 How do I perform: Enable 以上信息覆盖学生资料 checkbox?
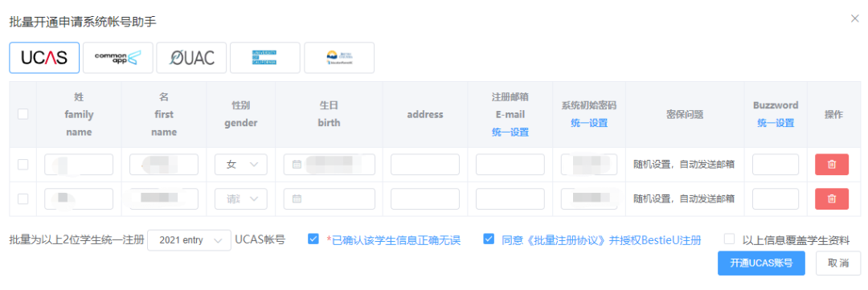click(x=730, y=239)
